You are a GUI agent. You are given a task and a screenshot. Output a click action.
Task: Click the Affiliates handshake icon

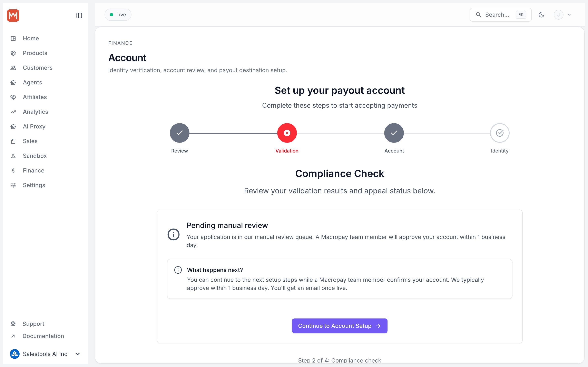tap(13, 97)
